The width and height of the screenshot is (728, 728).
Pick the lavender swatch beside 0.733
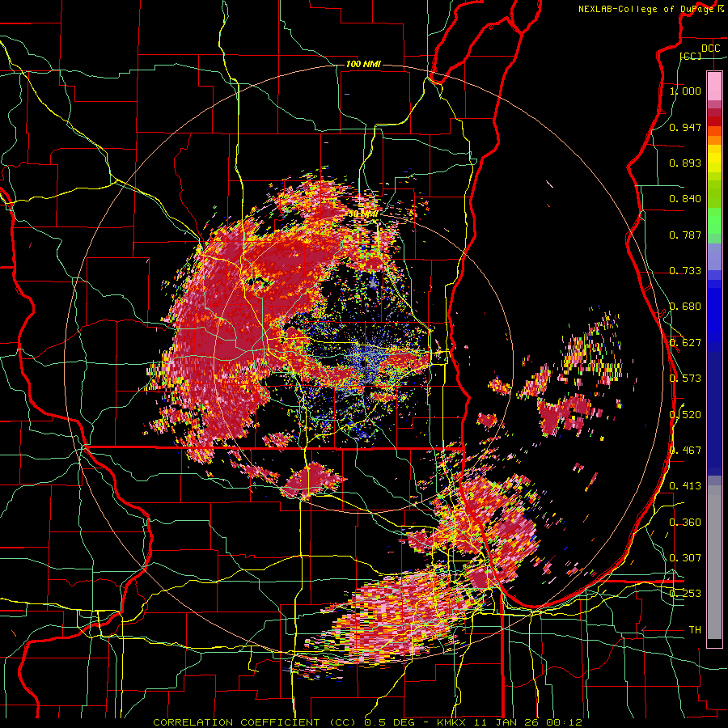click(714, 256)
